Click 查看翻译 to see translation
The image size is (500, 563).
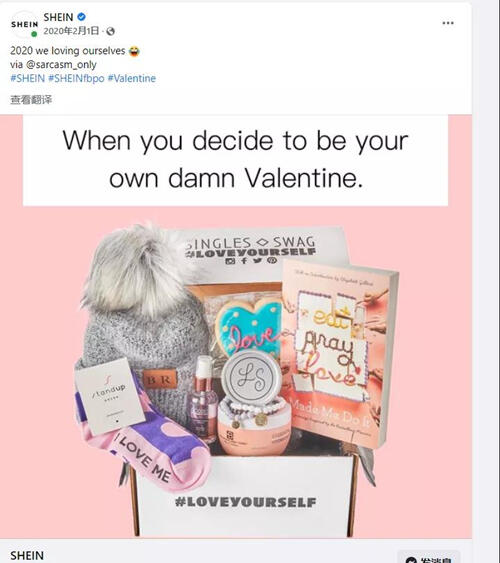31,99
